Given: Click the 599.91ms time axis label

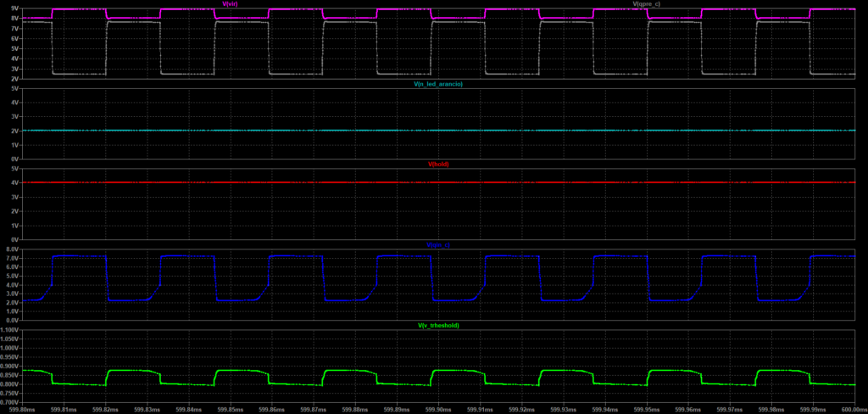Looking at the screenshot, I should pos(480,410).
